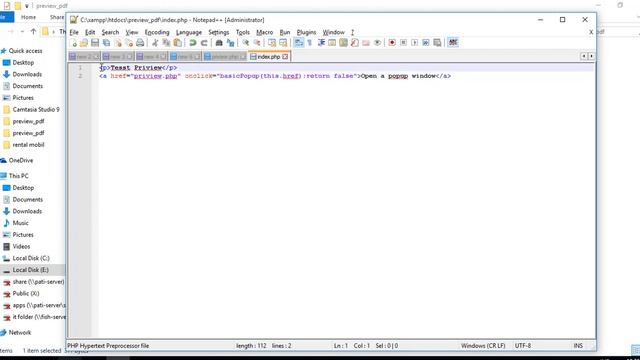Switch to the preview.php tab
640x360 pixels.
pos(225,57)
